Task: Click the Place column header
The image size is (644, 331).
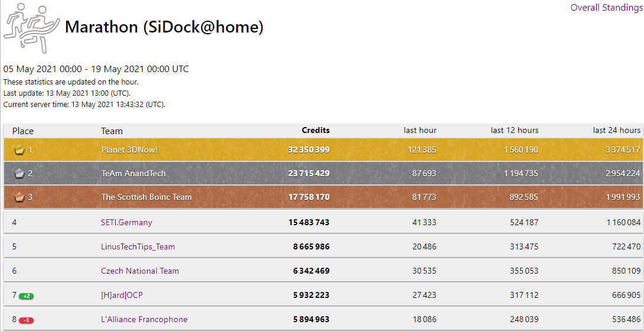Action: (x=23, y=131)
